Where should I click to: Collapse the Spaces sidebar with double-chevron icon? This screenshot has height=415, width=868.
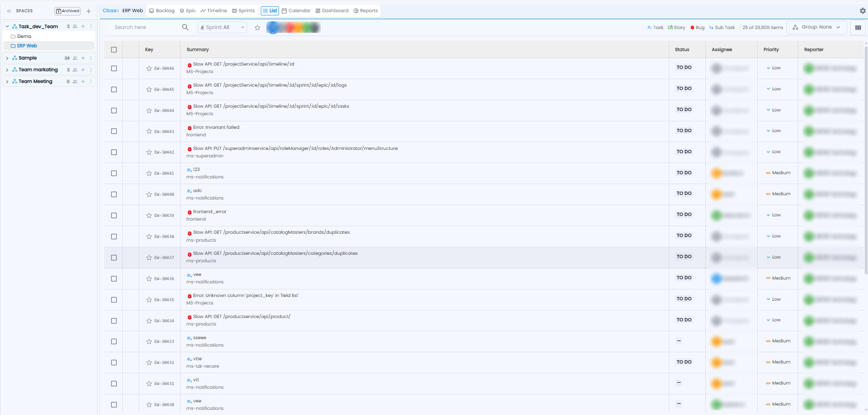[9, 11]
